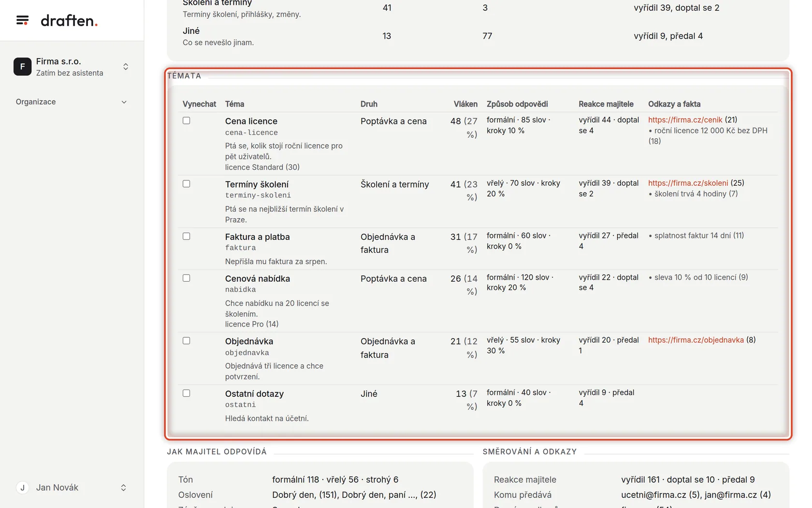The width and height of the screenshot is (812, 508).
Task: Click the Vynechat column header
Action: 199,104
